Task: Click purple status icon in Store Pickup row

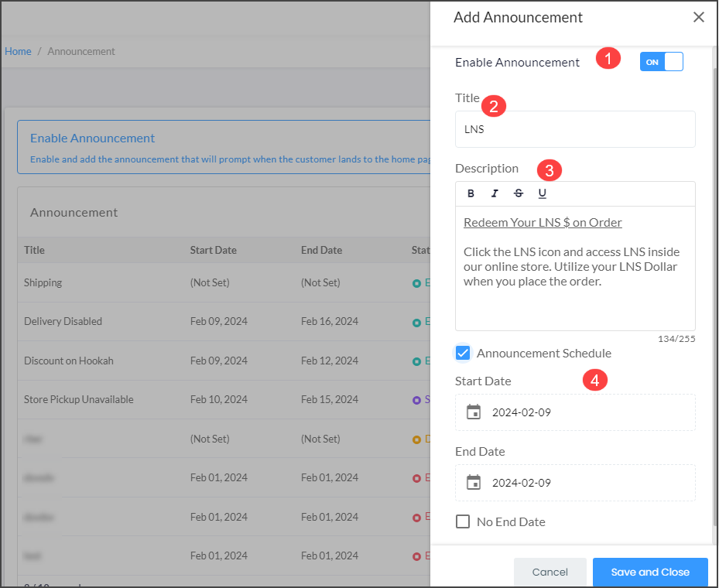Action: [x=416, y=400]
